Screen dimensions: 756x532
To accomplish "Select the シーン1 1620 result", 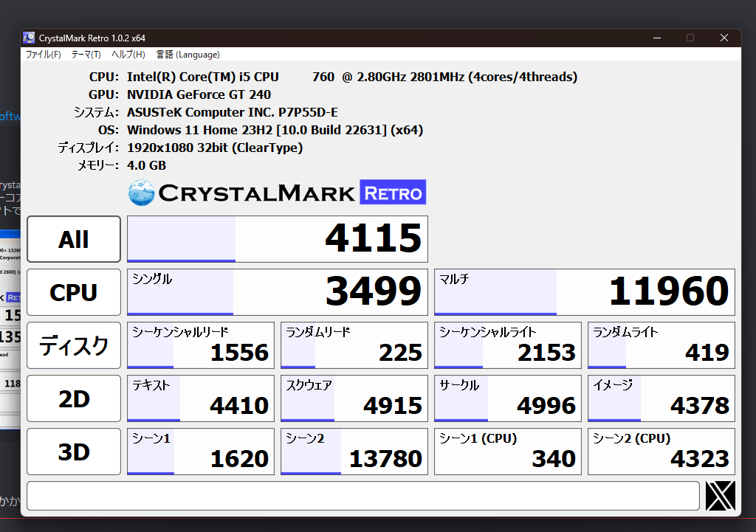I will (x=201, y=452).
